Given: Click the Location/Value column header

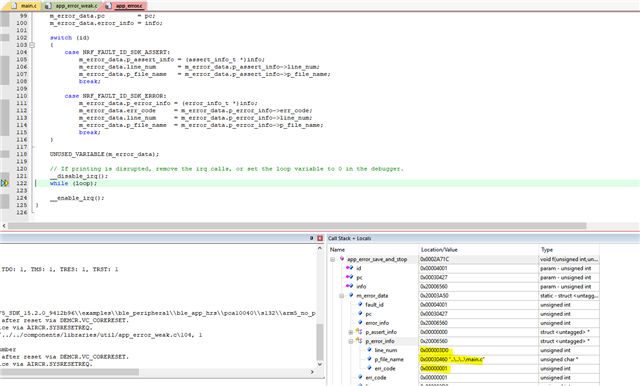Looking at the screenshot, I should tap(478, 249).
